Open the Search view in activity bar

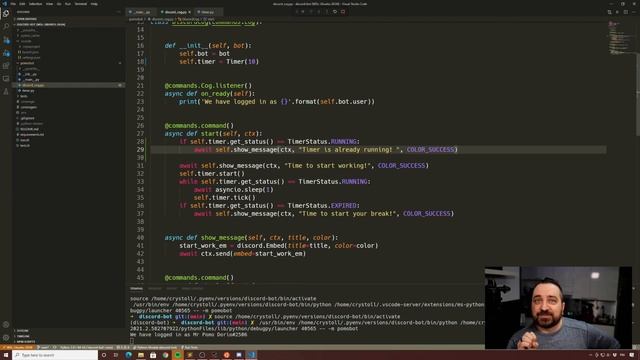[x=6, y=27]
